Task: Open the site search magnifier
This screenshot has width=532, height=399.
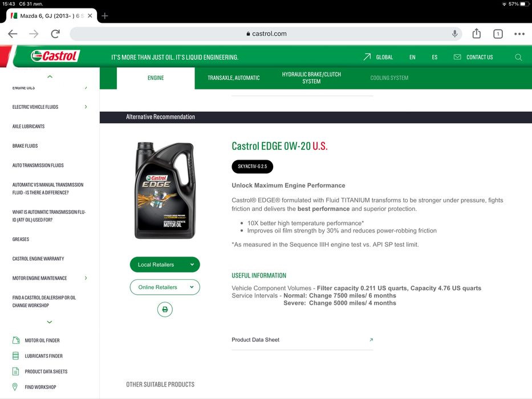Action: click(518, 57)
